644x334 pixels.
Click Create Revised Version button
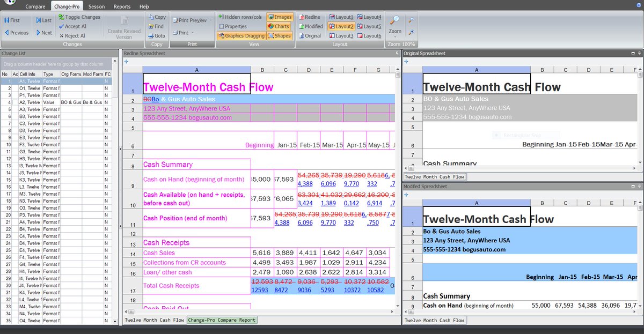click(x=124, y=27)
